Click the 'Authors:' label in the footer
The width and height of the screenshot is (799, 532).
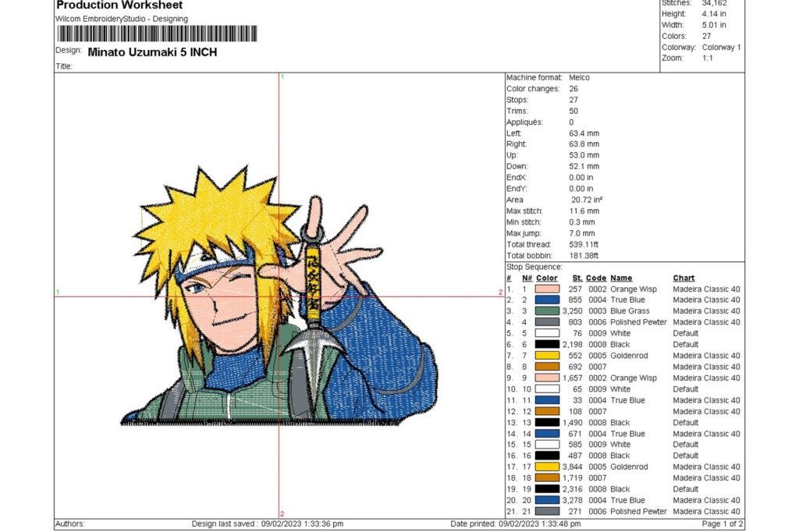tap(69, 524)
